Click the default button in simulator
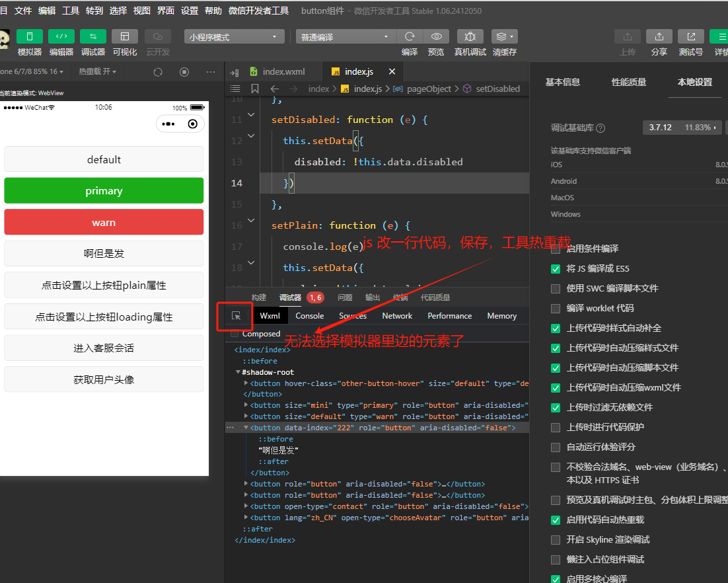Viewport: 728px width, 583px height. [x=104, y=159]
